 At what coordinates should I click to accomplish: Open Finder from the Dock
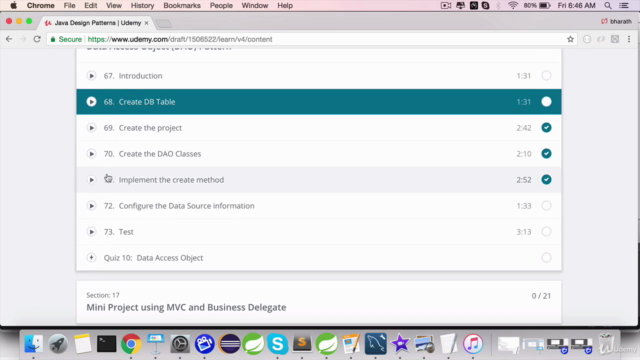pos(33,344)
